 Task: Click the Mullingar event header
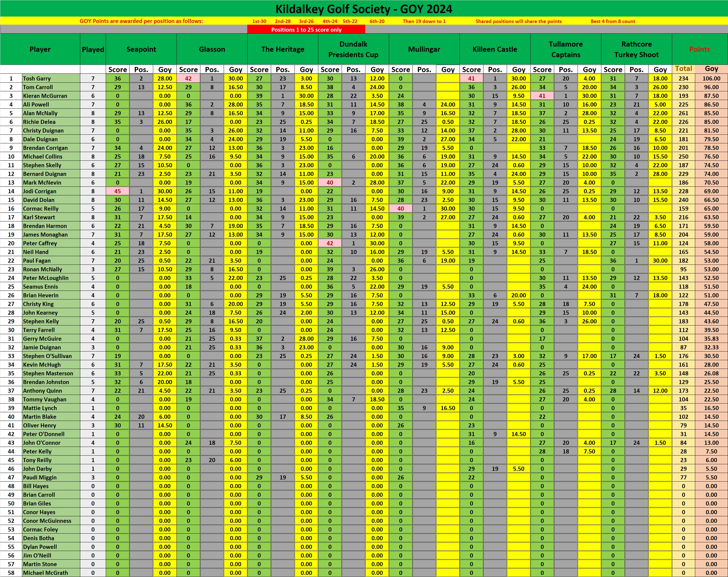[424, 49]
